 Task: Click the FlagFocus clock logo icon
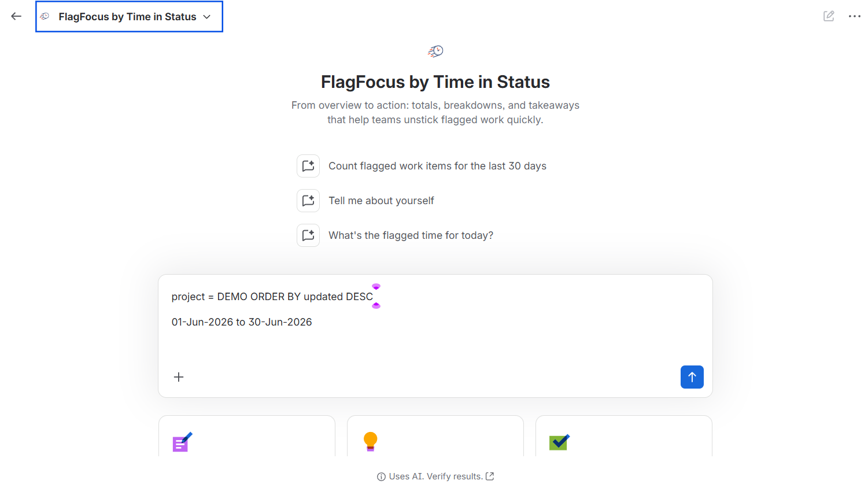[x=435, y=51]
